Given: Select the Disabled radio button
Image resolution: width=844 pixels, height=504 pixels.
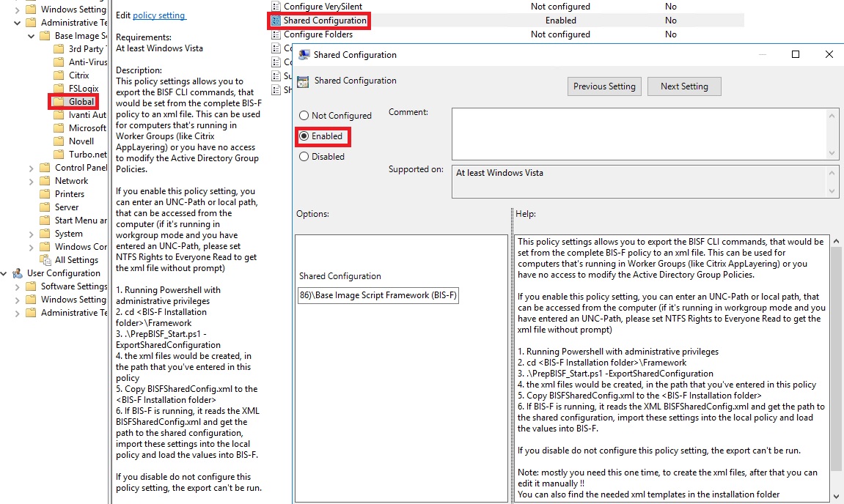Looking at the screenshot, I should click(x=304, y=157).
